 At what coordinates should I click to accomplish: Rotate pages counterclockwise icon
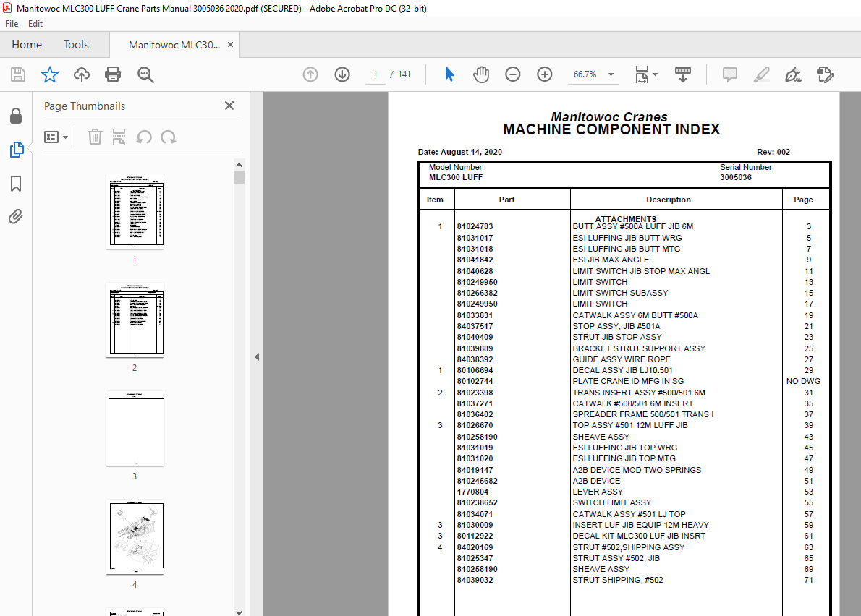point(144,137)
